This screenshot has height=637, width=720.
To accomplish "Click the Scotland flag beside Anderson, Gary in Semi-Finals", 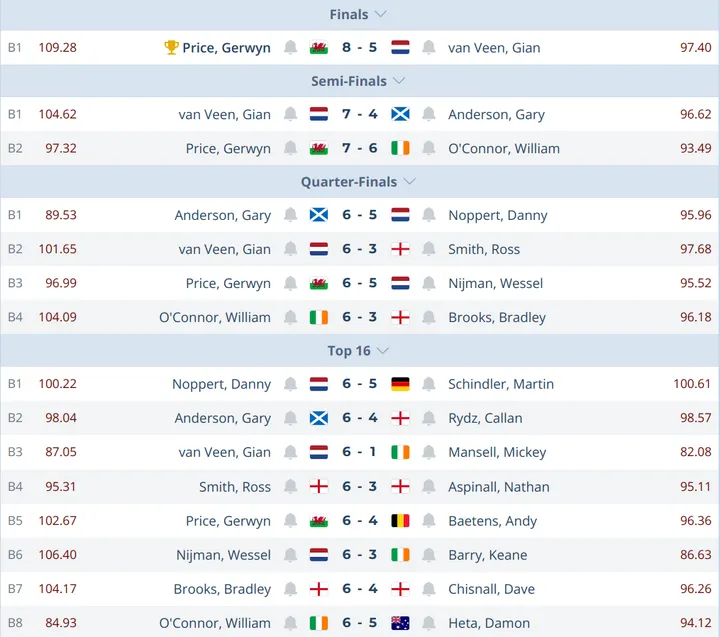I will point(401,115).
